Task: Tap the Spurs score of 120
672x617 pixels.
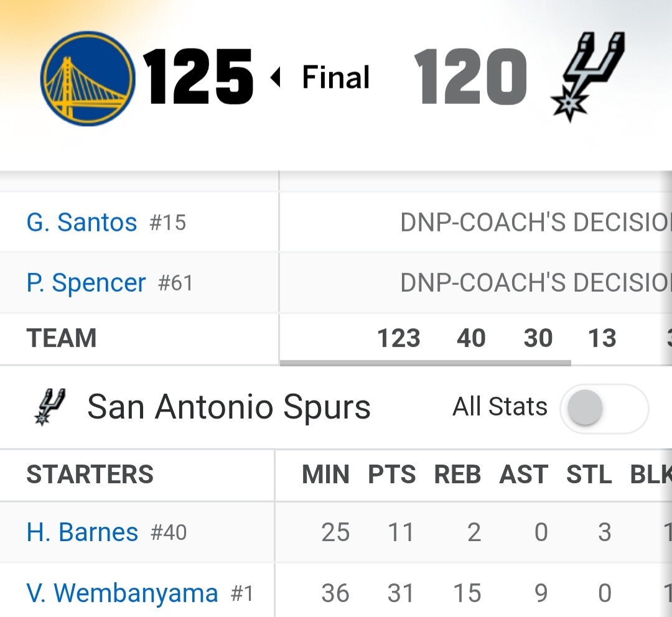Action: pyautogui.click(x=470, y=77)
